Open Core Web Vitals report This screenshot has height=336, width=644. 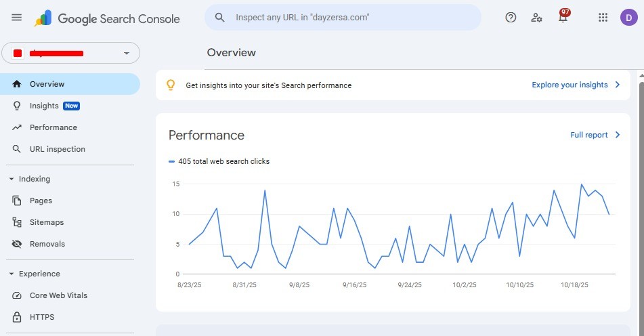tap(58, 295)
